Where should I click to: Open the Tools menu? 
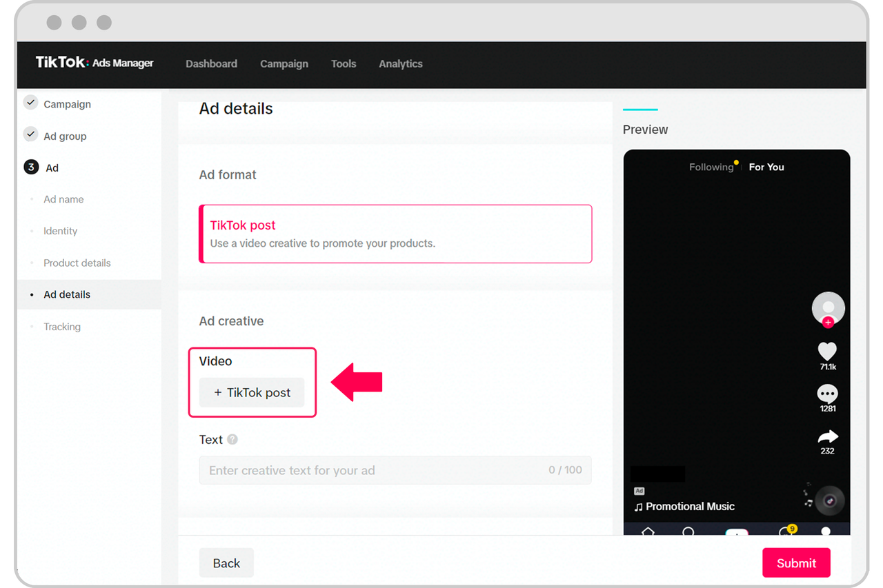click(x=344, y=63)
